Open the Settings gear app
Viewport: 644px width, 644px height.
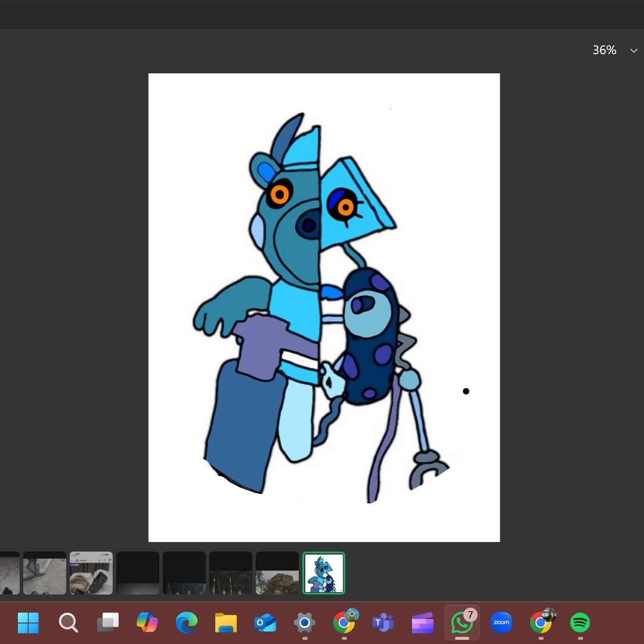click(305, 623)
